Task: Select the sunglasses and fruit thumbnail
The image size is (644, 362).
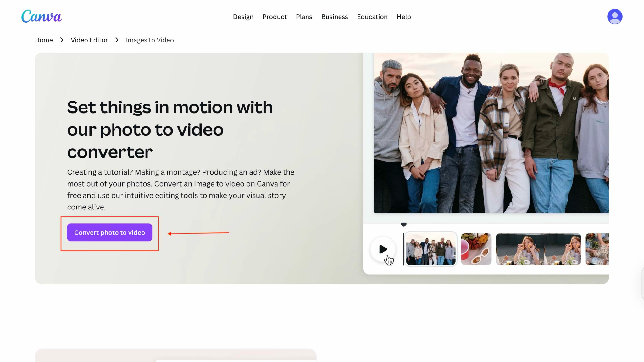Action: (476, 249)
